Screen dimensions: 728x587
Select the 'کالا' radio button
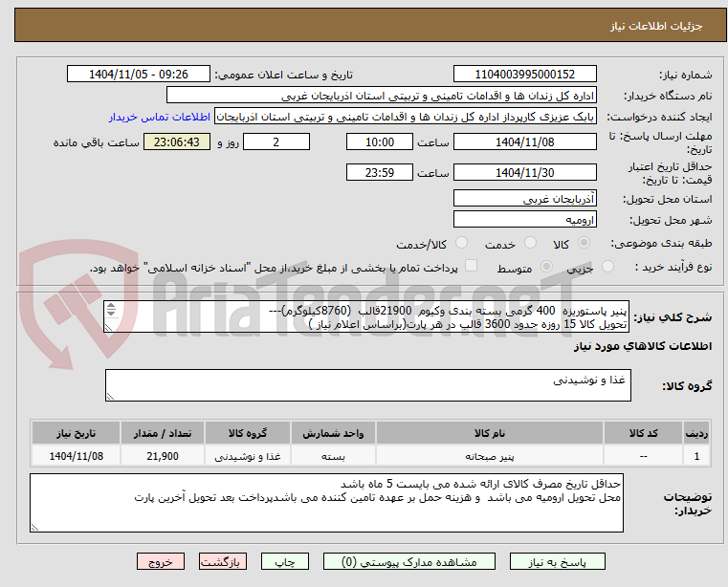[585, 242]
